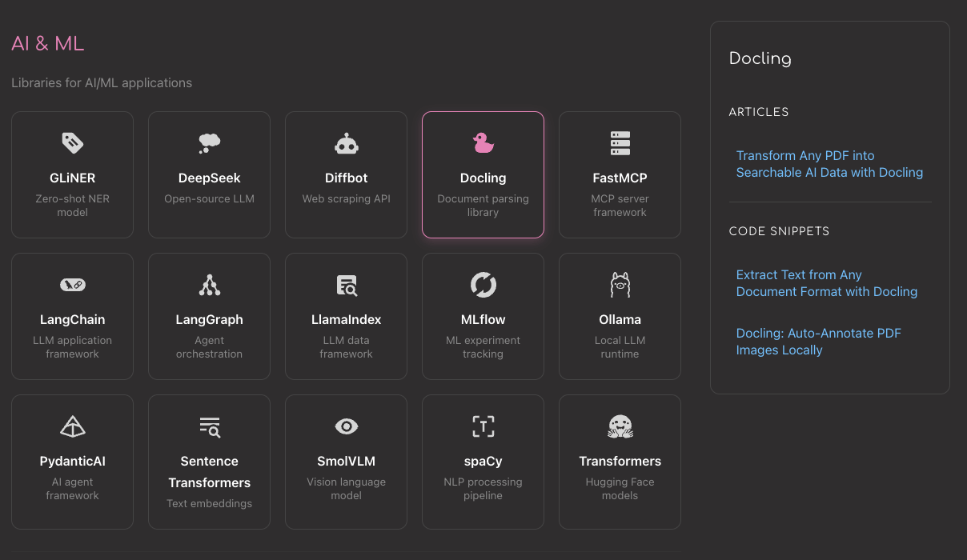This screenshot has height=560, width=967.
Task: Open the LlamaIndex library card
Action: (346, 316)
